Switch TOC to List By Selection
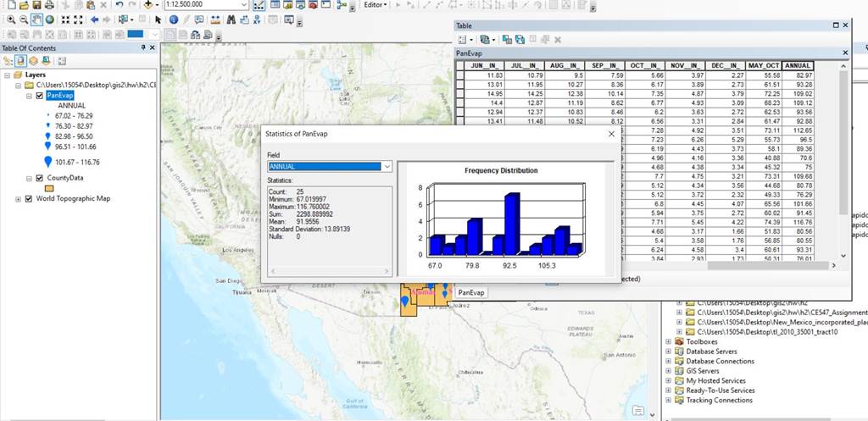Viewport: 868px width, 421px height. 46,61
